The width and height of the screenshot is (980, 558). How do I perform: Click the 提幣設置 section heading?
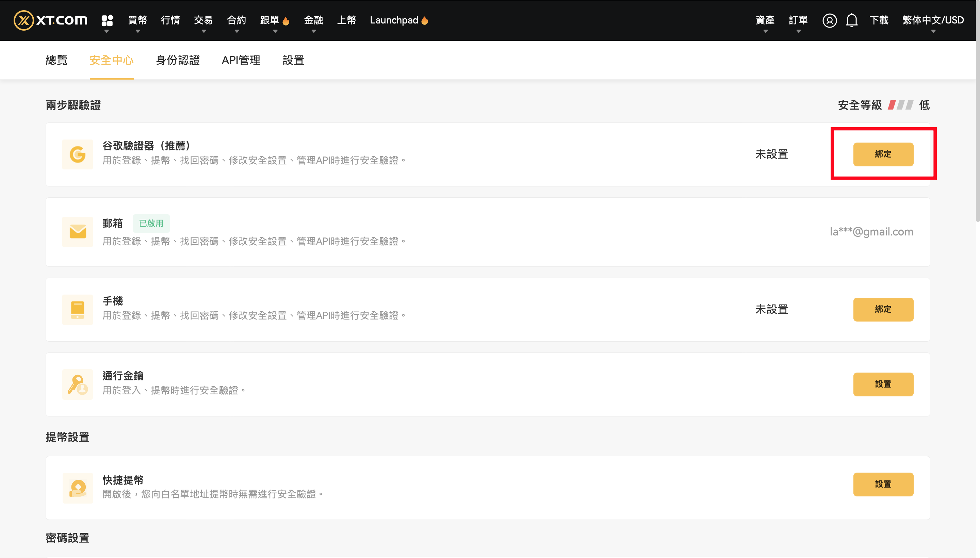68,437
